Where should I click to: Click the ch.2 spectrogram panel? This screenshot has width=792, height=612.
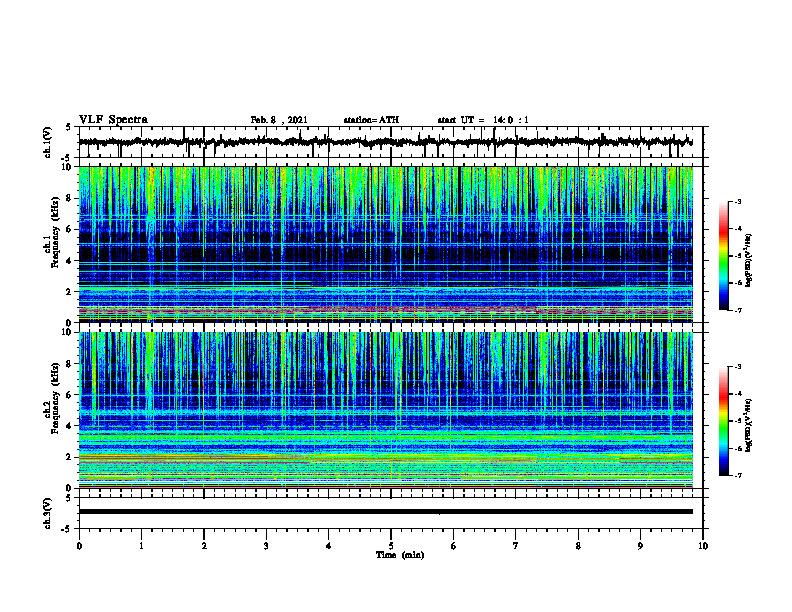tap(386, 410)
